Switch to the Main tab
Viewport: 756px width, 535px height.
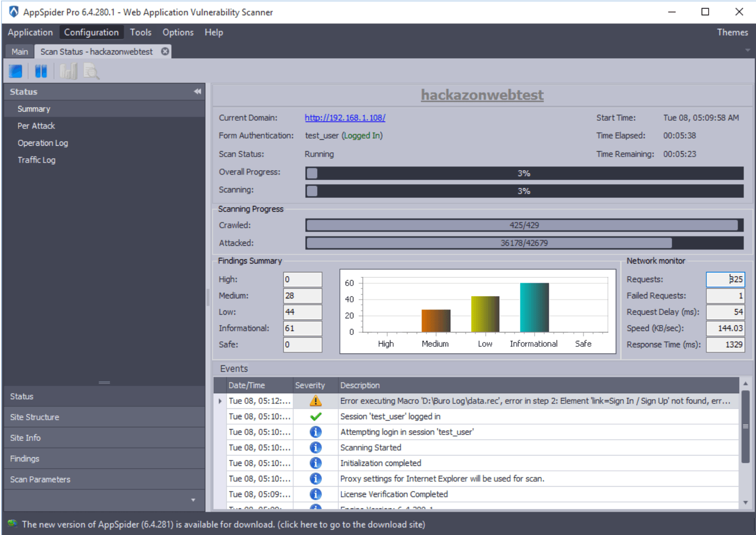click(20, 52)
